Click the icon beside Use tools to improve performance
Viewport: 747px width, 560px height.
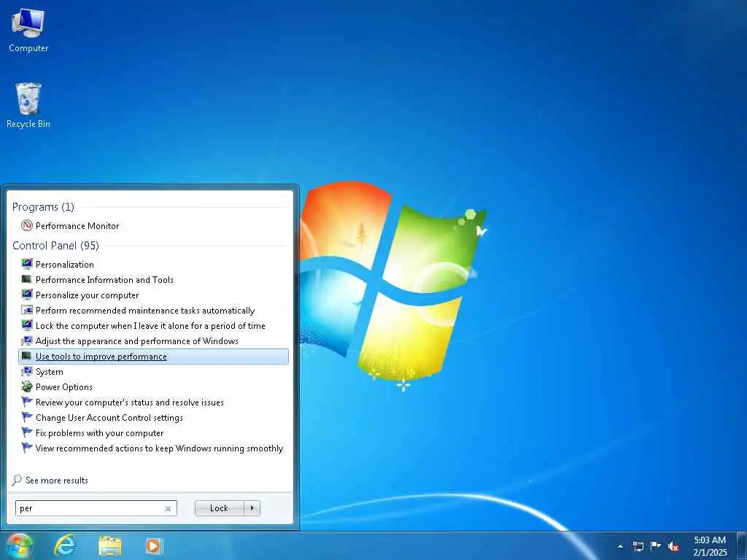coord(27,356)
